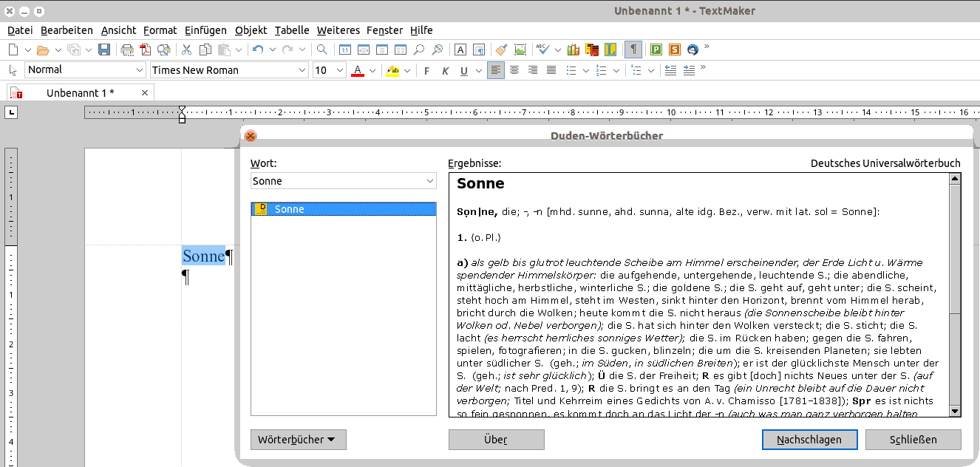Image resolution: width=980 pixels, height=467 pixels.
Task: Expand spell check dropdown arrow
Action: tap(558, 50)
